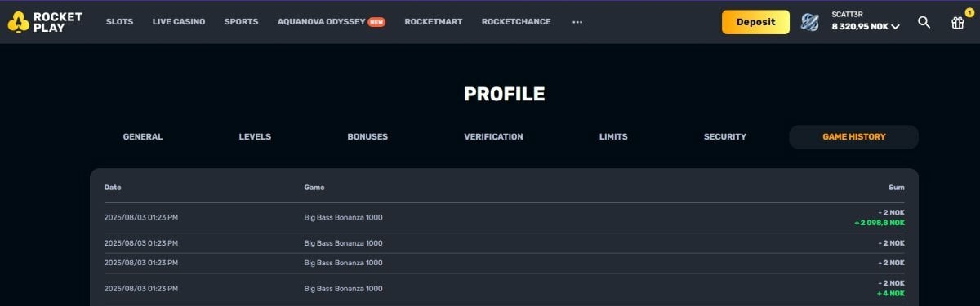980x306 pixels.
Task: Click the Sum column header
Action: coord(897,188)
